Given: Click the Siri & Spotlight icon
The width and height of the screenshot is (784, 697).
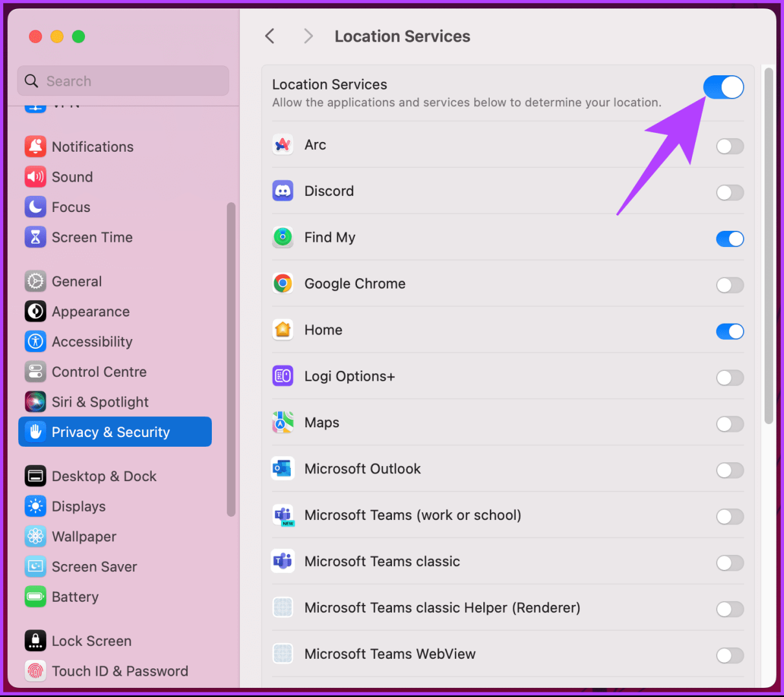Looking at the screenshot, I should [x=36, y=402].
